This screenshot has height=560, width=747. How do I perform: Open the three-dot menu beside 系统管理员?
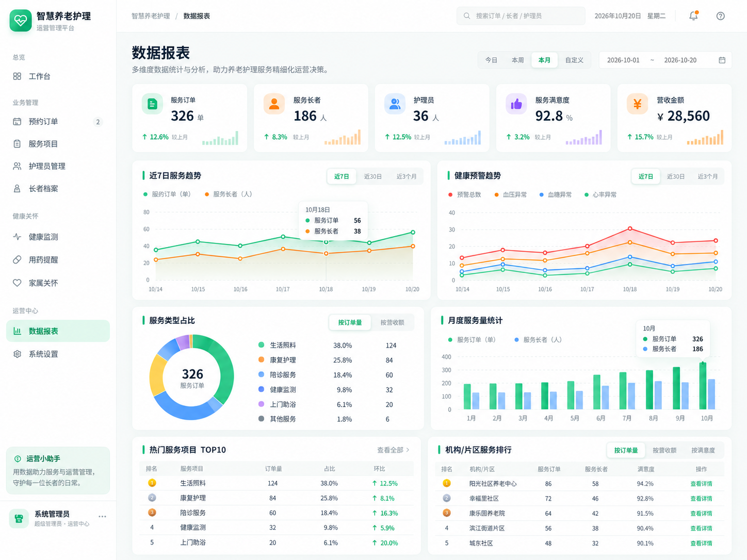tap(102, 516)
